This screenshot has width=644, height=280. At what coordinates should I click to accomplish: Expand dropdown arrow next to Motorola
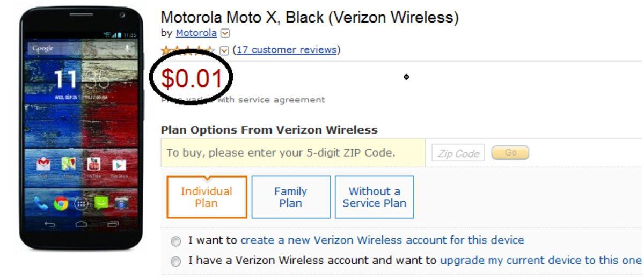pos(225,33)
